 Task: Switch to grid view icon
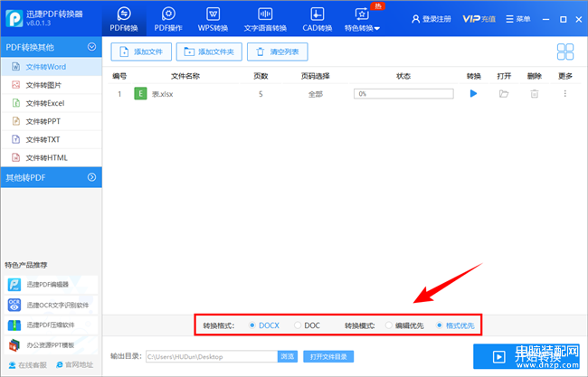565,52
